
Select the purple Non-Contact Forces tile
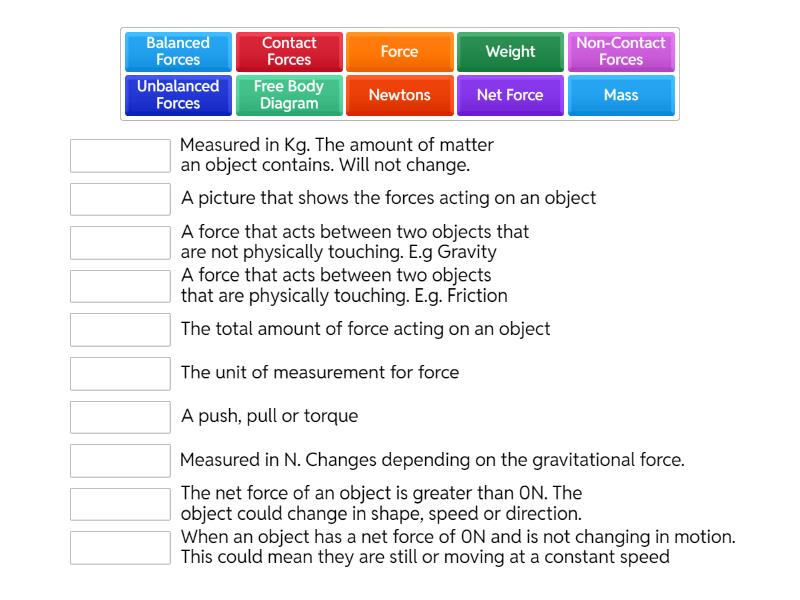[621, 52]
